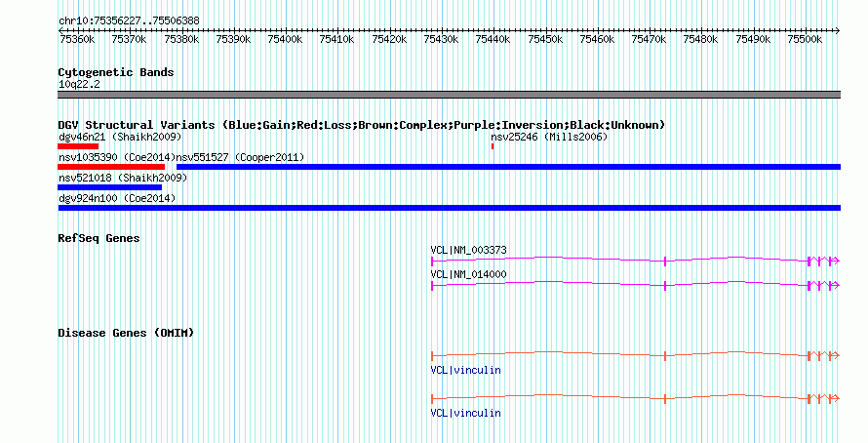Screen dimensions: 868x443
Task: Open the nsv1035390 (Coe2014) variant label
Action: tap(117, 158)
